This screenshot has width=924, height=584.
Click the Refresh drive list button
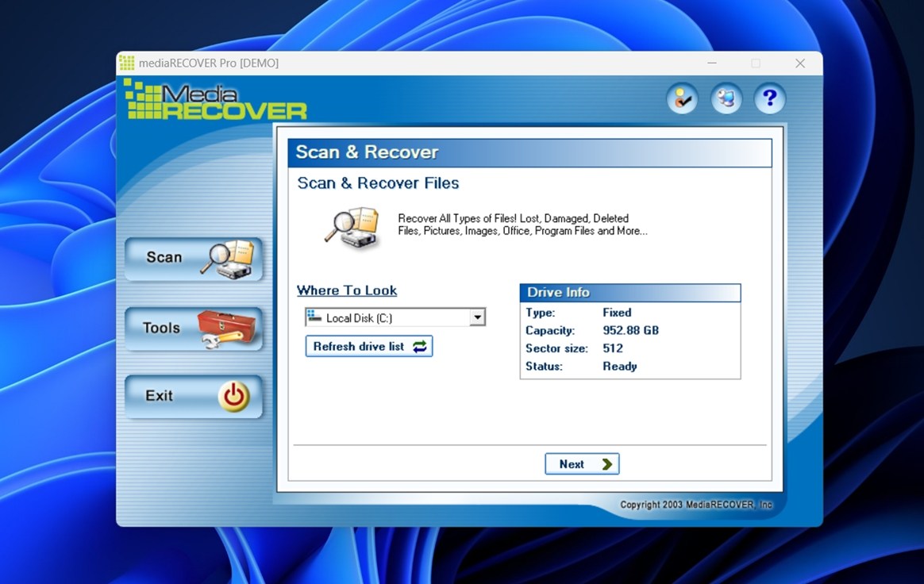pyautogui.click(x=369, y=346)
